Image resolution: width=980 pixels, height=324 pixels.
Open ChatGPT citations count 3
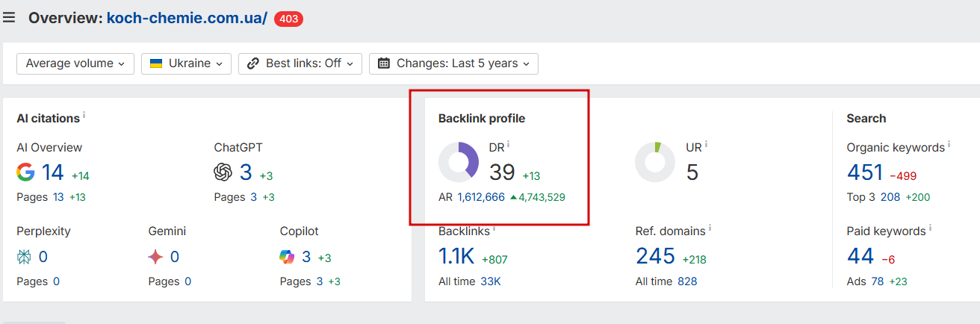tap(246, 172)
